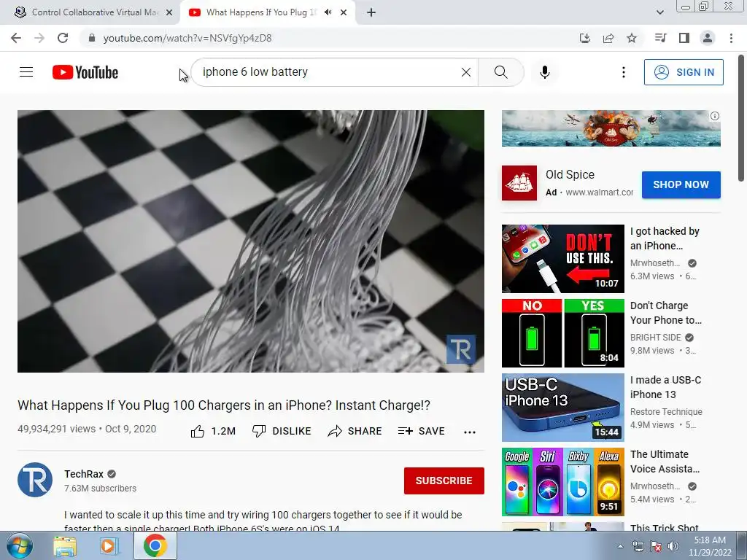747x560 pixels.
Task: Go back with the browser back arrow
Action: pyautogui.click(x=16, y=38)
